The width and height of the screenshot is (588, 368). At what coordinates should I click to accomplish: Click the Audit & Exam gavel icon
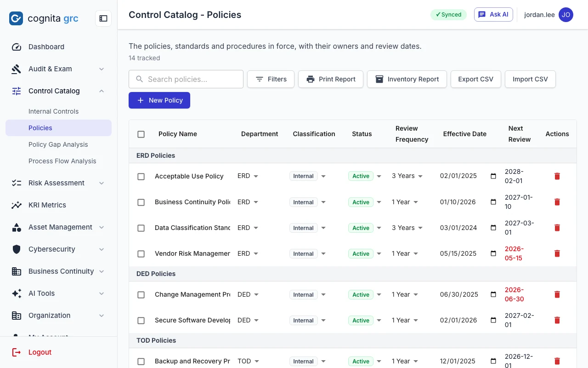coord(17,69)
